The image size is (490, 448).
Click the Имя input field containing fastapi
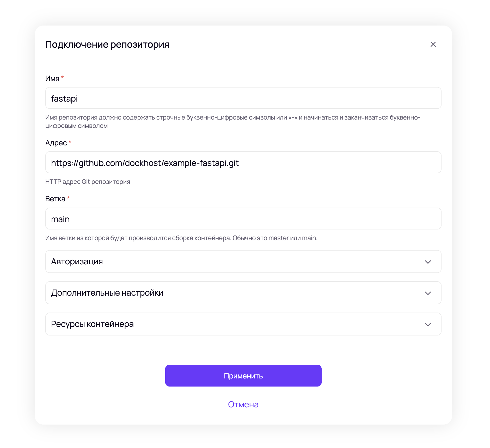pyautogui.click(x=243, y=98)
